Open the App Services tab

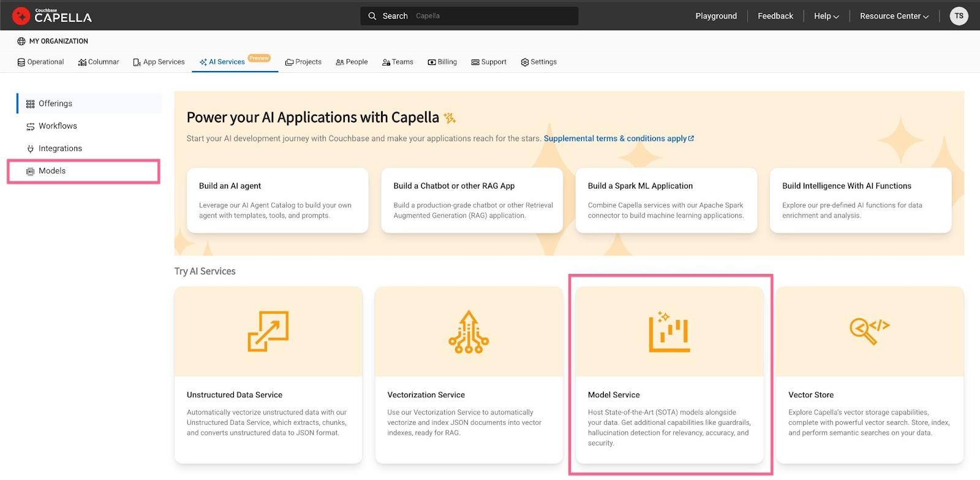point(159,62)
